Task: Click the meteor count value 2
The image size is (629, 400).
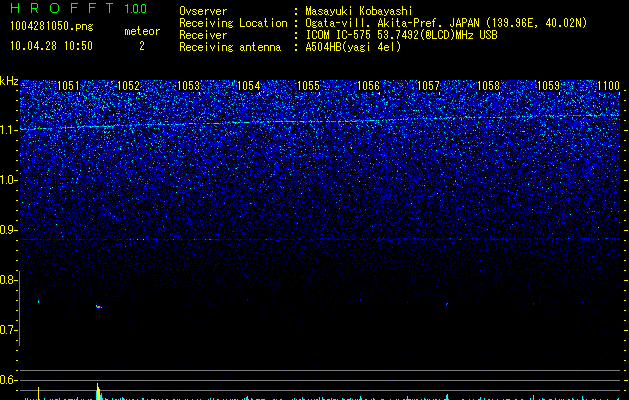Action: (142, 46)
